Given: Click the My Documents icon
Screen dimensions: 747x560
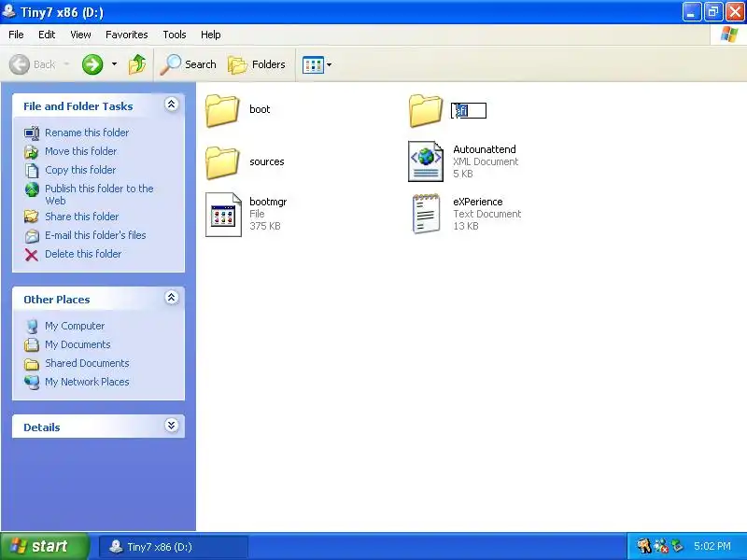Looking at the screenshot, I should point(32,344).
